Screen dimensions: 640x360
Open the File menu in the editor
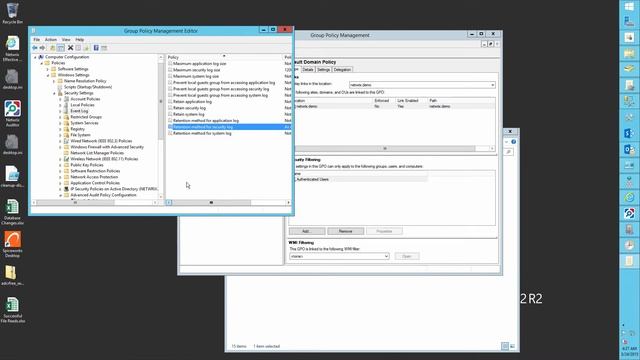click(36, 40)
